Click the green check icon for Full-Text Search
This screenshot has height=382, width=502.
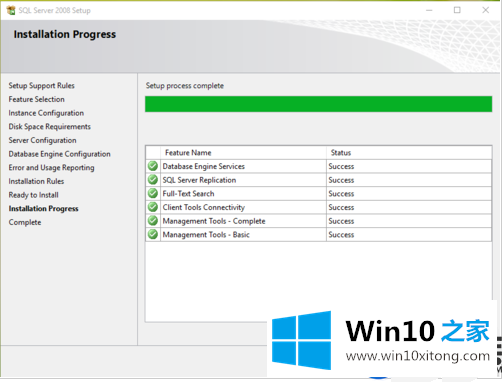coord(153,193)
